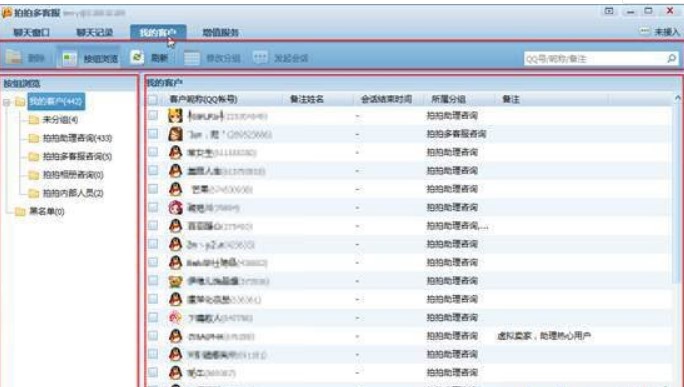Click the 刷新 toolbar button label
Viewport: 684px width, 387px height.
click(x=159, y=58)
